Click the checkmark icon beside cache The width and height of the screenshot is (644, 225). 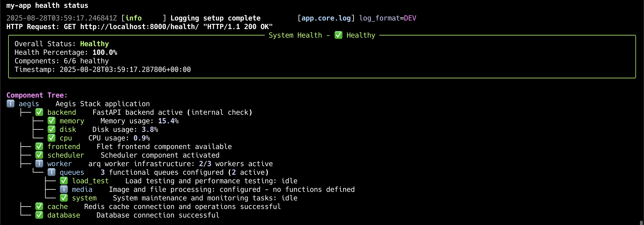tap(39, 207)
